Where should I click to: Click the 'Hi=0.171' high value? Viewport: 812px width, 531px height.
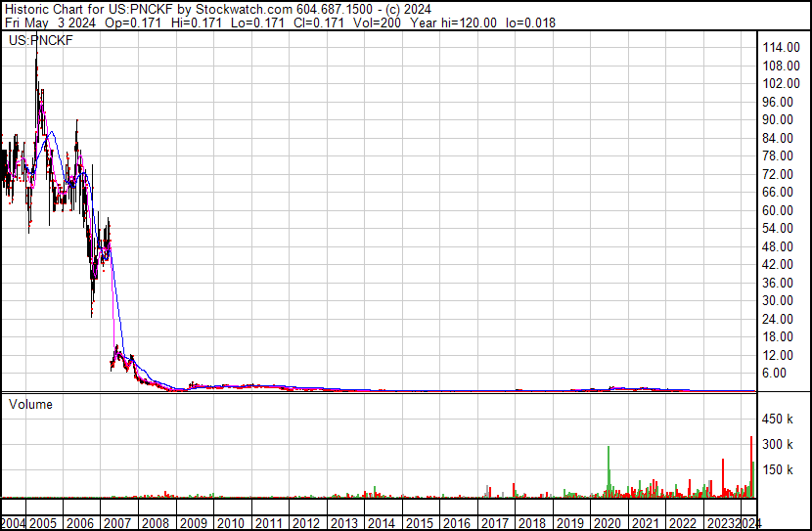[196, 22]
